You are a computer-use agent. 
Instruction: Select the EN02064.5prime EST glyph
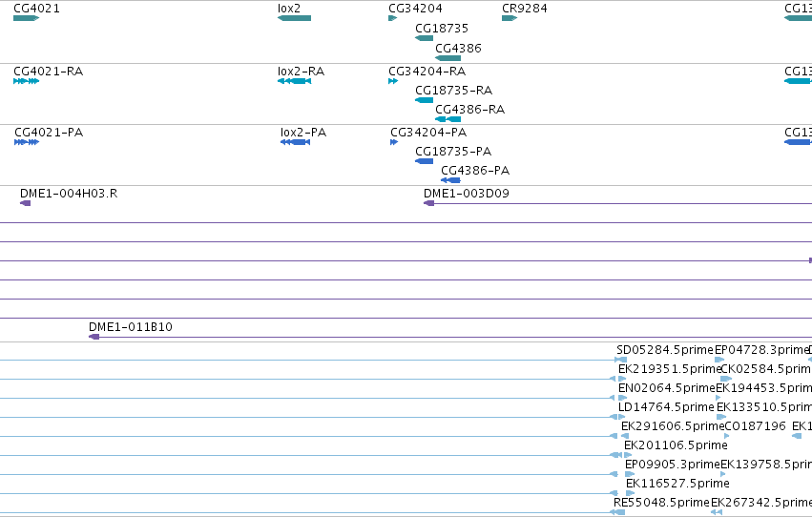(x=622, y=398)
